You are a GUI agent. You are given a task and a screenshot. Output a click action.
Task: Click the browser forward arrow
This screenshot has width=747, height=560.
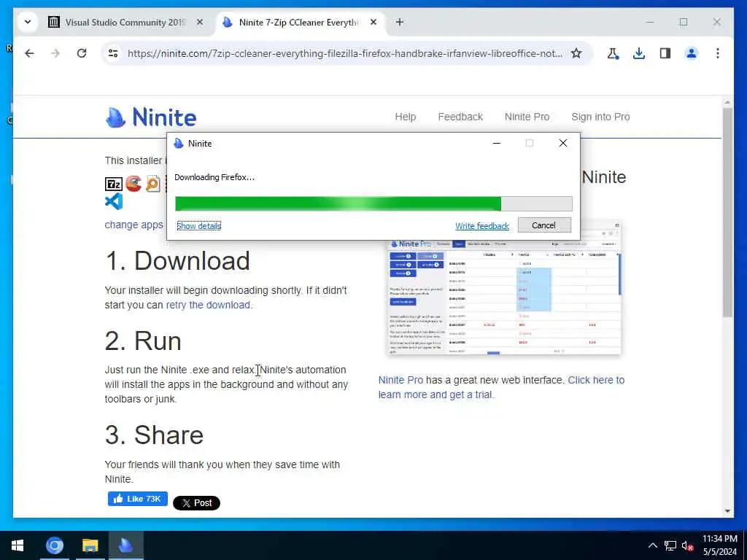pyautogui.click(x=55, y=53)
